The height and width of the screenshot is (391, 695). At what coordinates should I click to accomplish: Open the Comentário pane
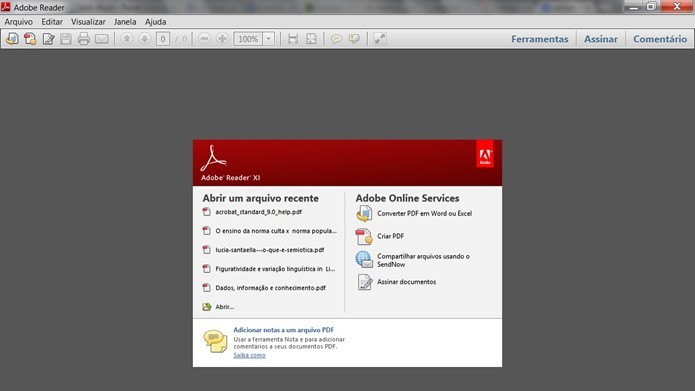click(x=660, y=39)
